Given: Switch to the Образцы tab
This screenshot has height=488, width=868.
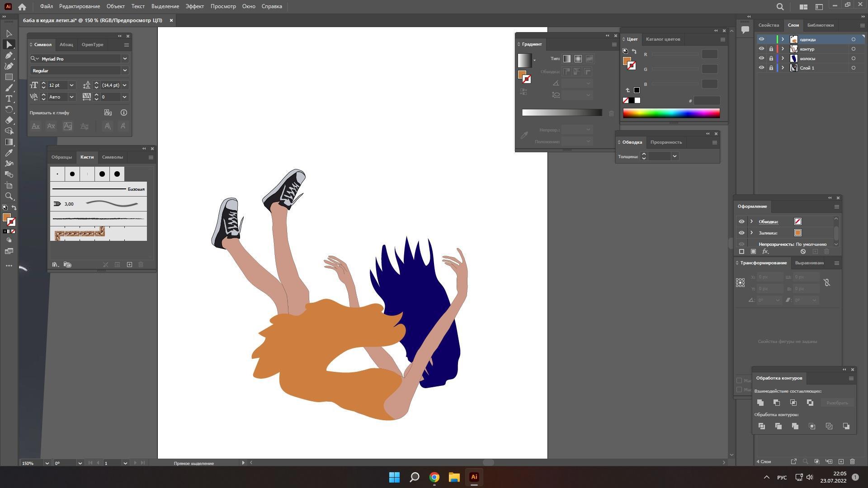Looking at the screenshot, I should 61,157.
